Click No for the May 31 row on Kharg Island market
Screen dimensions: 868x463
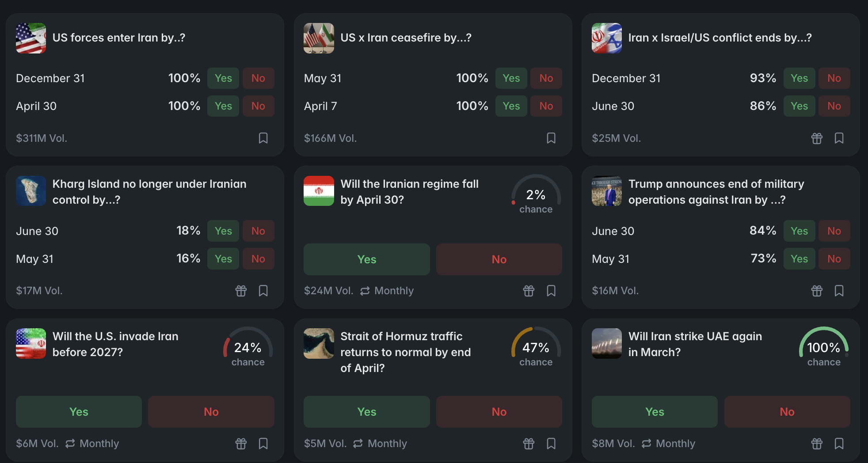(259, 259)
